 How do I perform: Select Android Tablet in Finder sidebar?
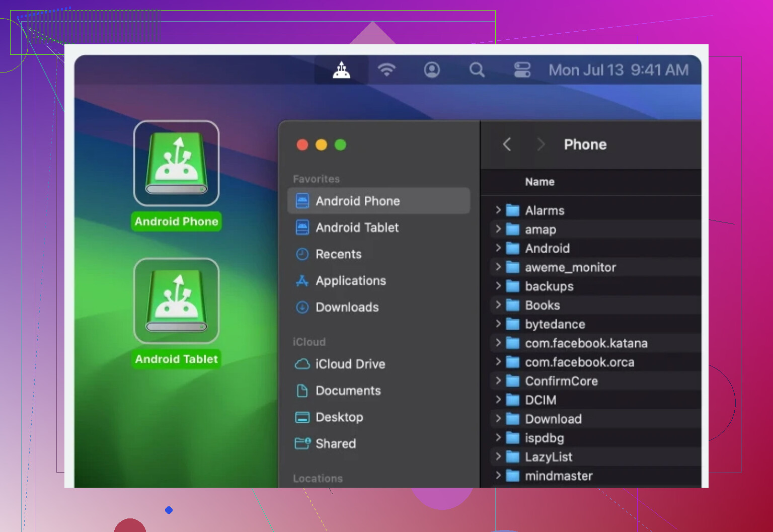coord(378,227)
